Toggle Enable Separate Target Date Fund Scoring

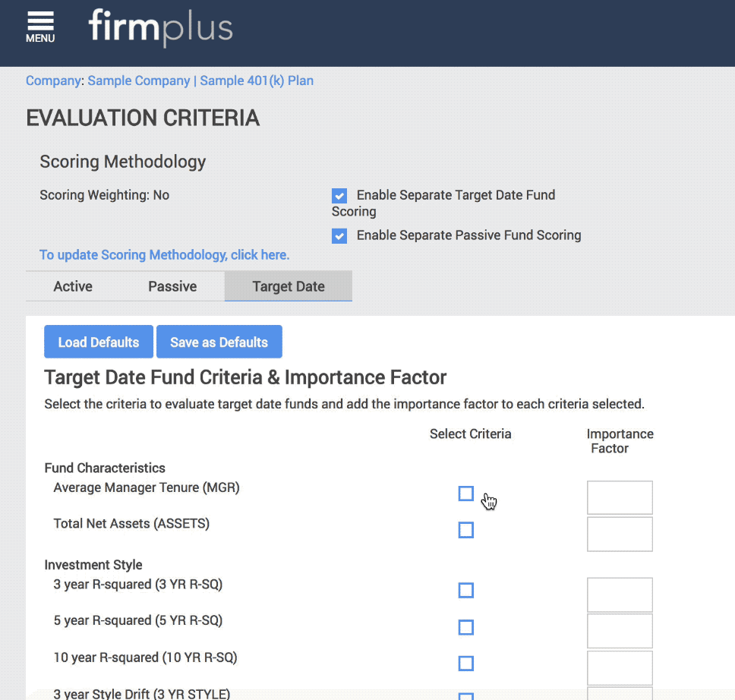(x=339, y=196)
